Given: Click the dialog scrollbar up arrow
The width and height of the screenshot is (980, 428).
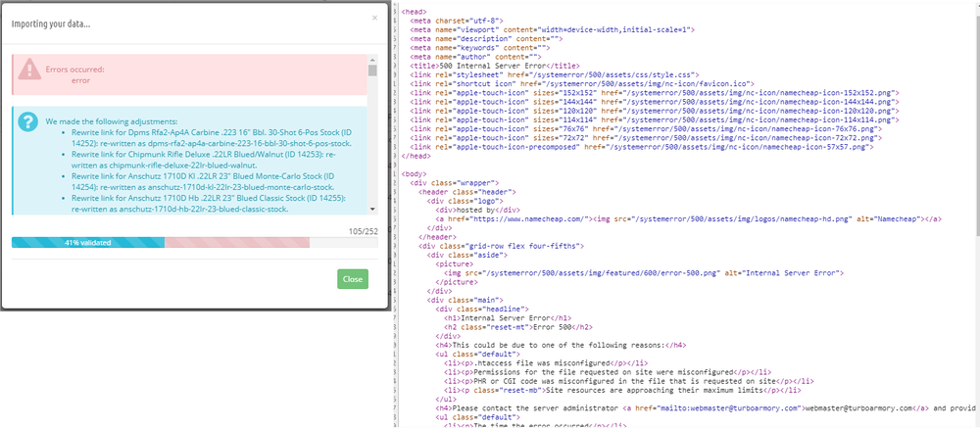Looking at the screenshot, I should [x=372, y=59].
